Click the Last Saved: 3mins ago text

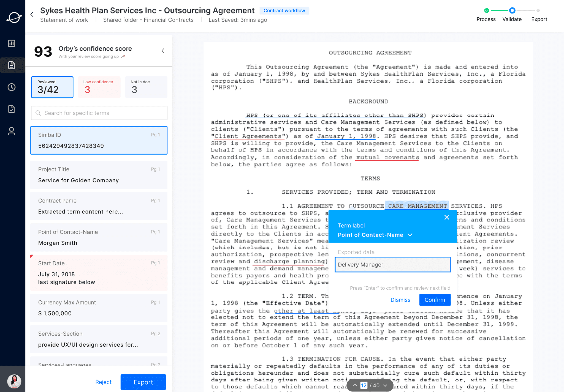238,20
